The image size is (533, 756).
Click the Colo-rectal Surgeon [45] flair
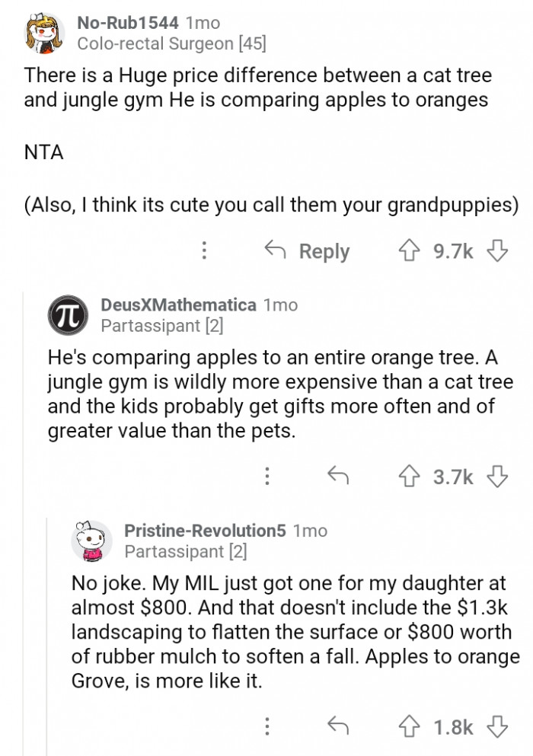pyautogui.click(x=172, y=44)
